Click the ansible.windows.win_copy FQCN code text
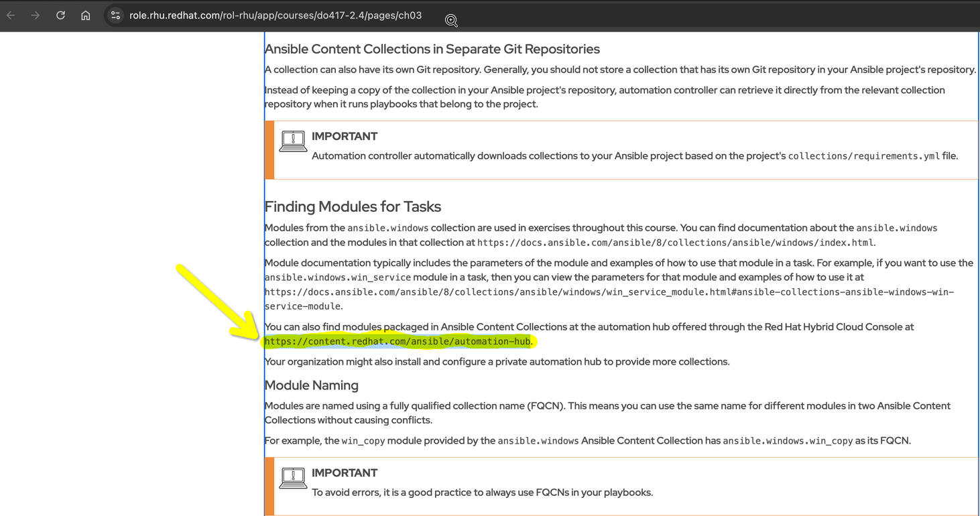Viewport: 980px width, 516px height. point(788,441)
